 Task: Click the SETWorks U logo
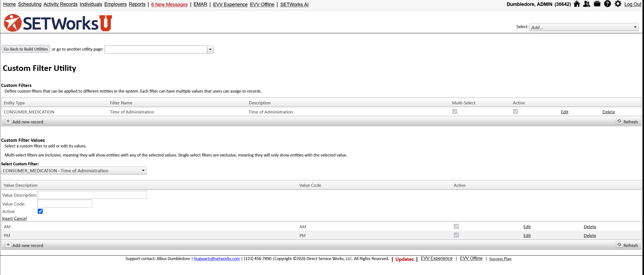[x=58, y=23]
